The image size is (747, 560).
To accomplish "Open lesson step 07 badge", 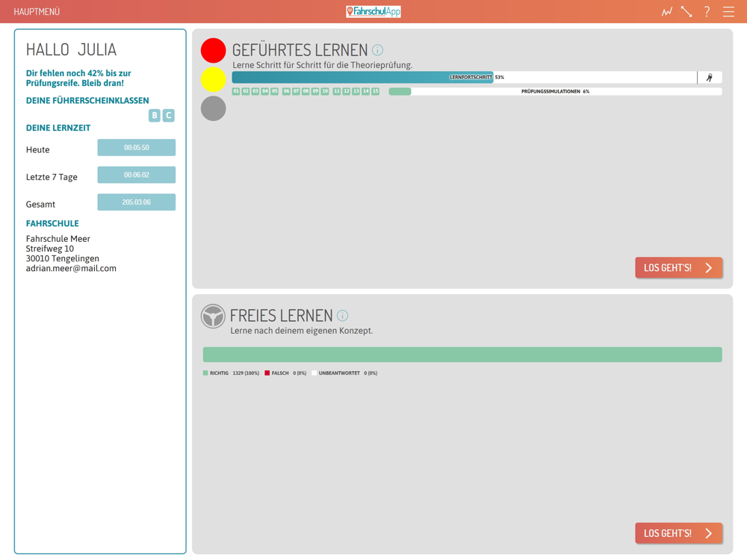I will tap(296, 91).
